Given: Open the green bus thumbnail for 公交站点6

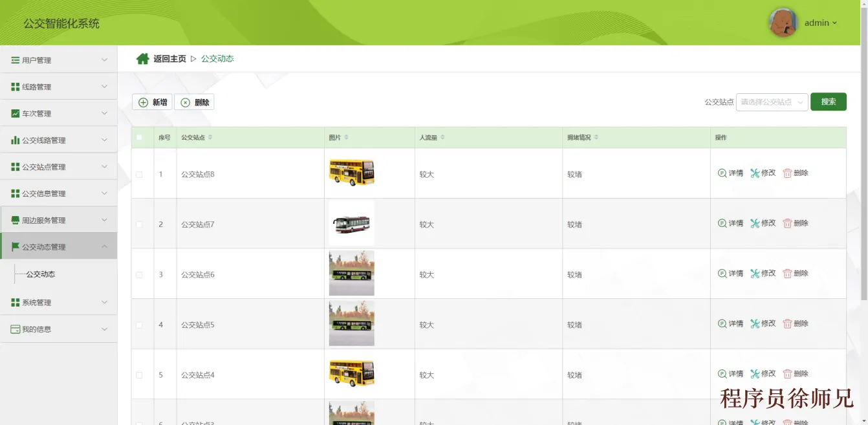Looking at the screenshot, I should click(x=352, y=273).
